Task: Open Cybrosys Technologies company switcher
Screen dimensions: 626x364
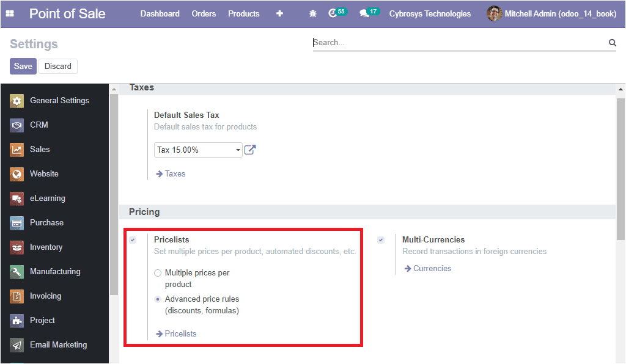Action: click(430, 13)
